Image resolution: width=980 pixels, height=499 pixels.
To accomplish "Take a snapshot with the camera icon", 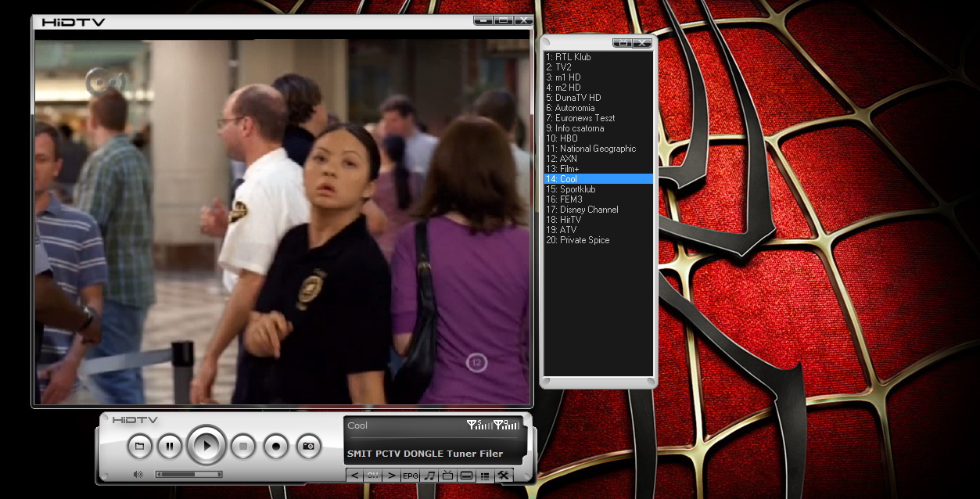I will [x=308, y=446].
